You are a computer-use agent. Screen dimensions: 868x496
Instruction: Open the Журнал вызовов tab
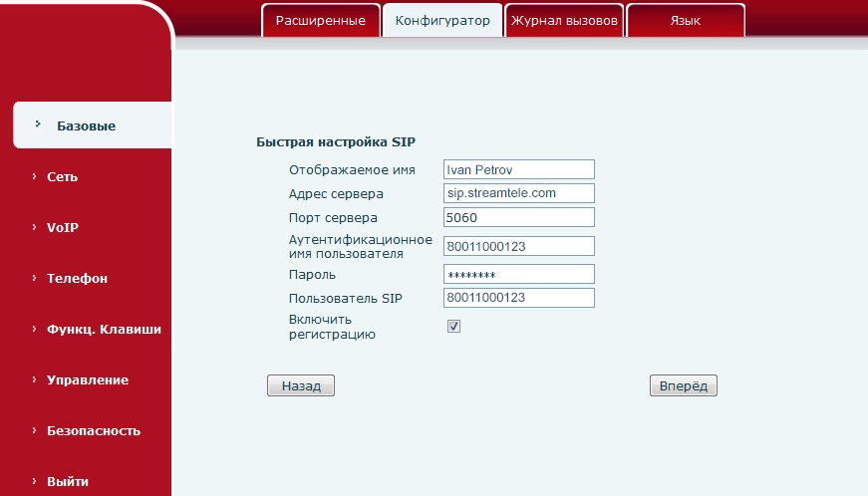pyautogui.click(x=564, y=21)
